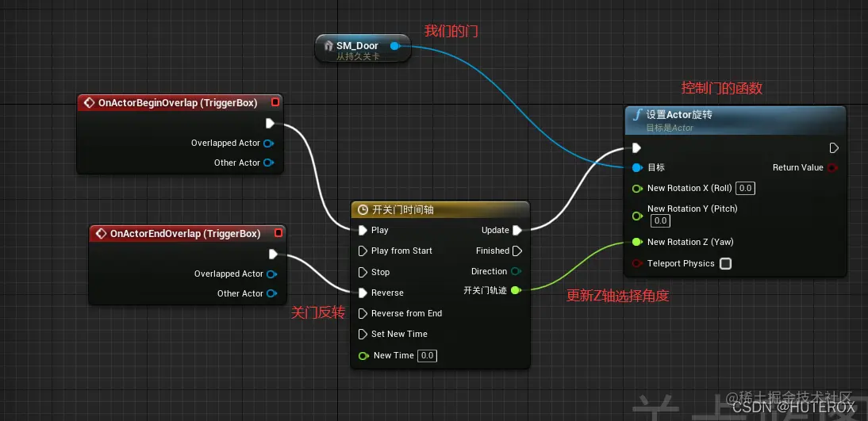Screen dimensions: 868x421
Task: Click Other Actor pin on OnActorEndOverlap
Action: [x=272, y=293]
